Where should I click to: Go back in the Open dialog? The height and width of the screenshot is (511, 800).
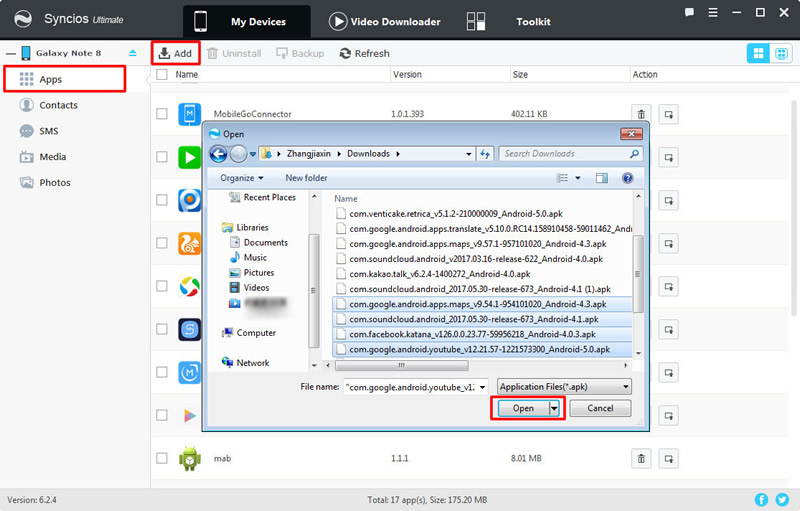pos(218,154)
